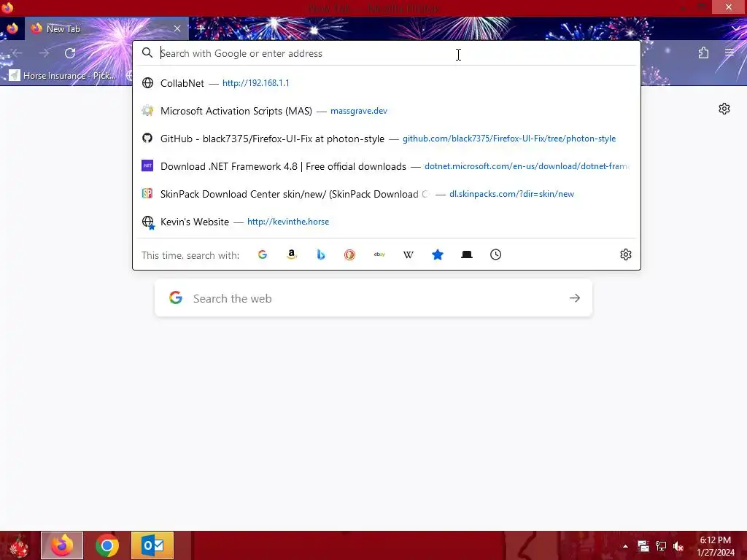
Task: Click address bar magnifier icon
Action: tap(147, 52)
